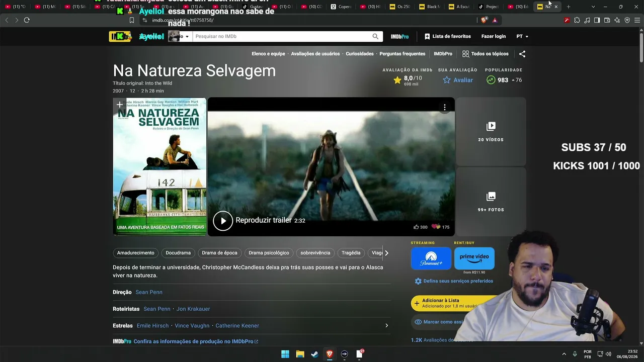The image size is (644, 362).
Task: Select the Drama psicológico genre chip
Action: pyautogui.click(x=269, y=253)
